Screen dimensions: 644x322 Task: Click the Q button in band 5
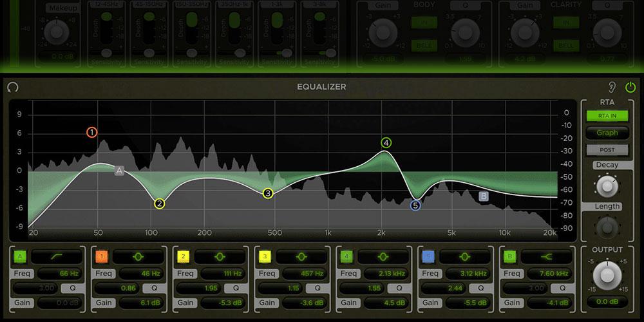click(x=481, y=289)
